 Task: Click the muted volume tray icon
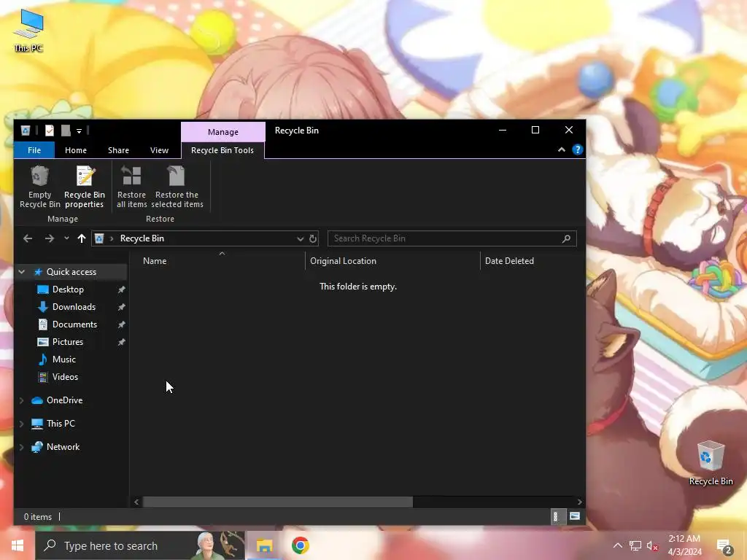(x=652, y=545)
